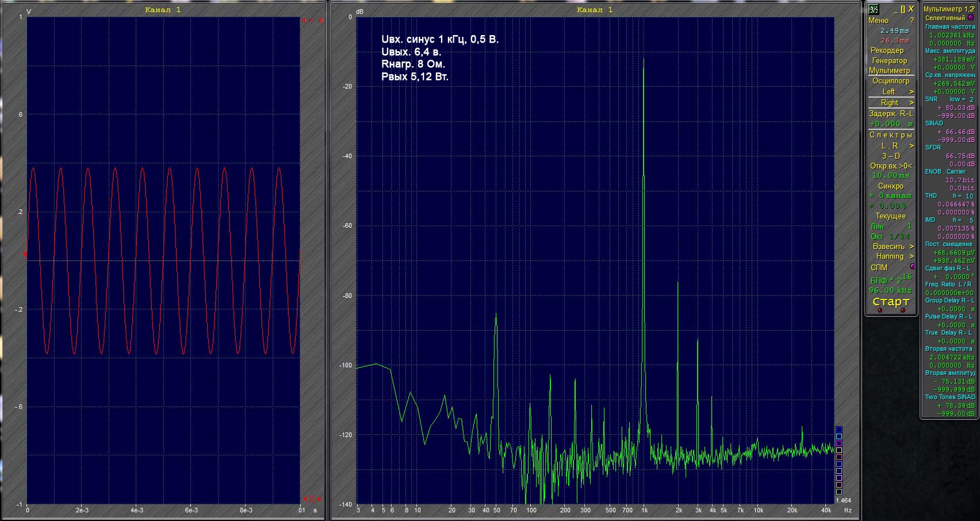Toggle the purple Селективный indicator
Viewport: 980px width, 521px height.
tap(971, 18)
